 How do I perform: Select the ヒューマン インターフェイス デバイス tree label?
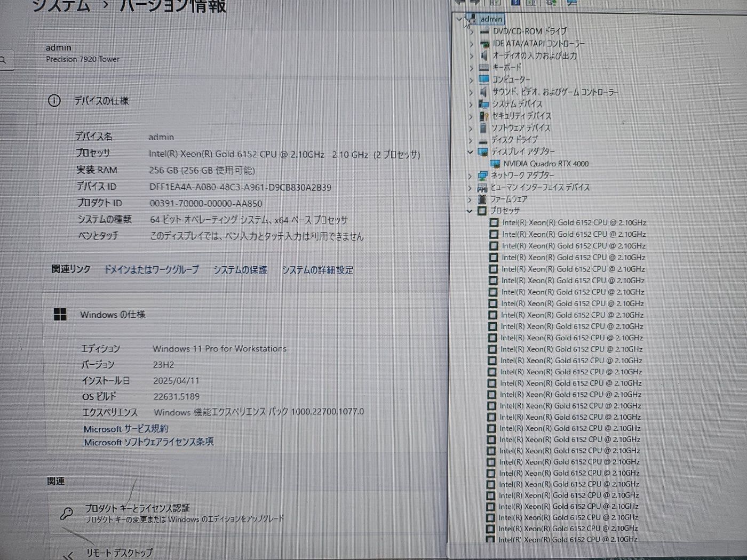[x=540, y=188]
